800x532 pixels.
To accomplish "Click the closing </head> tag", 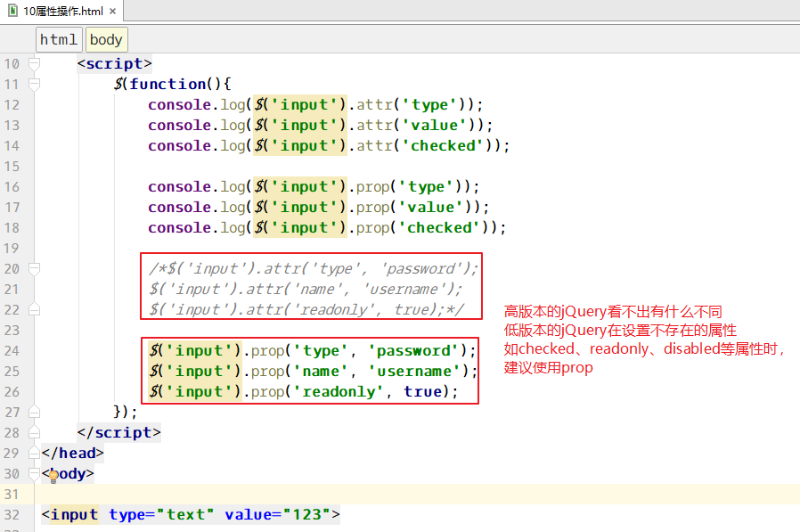I will coord(73,453).
